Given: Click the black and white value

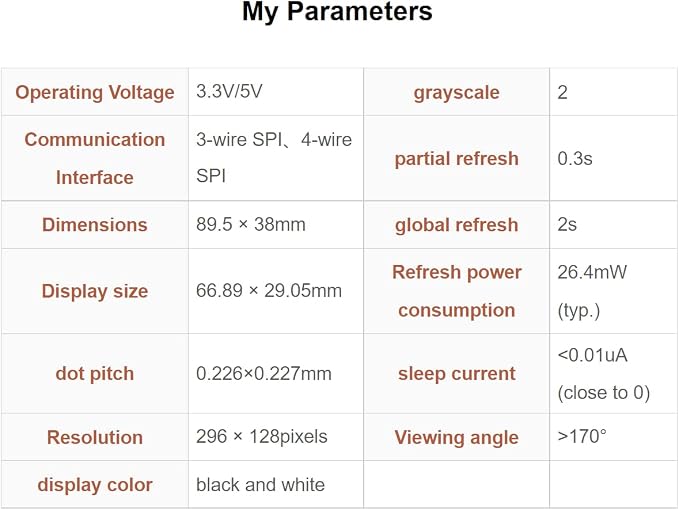Looking at the screenshot, I should coord(260,484).
